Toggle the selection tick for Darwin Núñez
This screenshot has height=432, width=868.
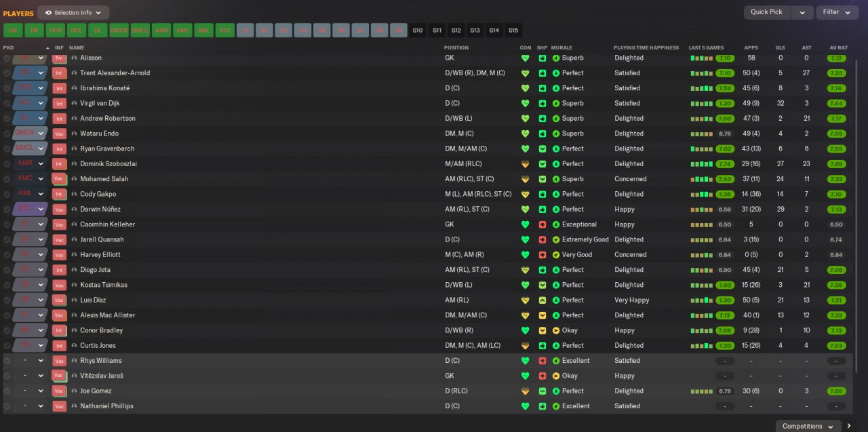(7, 210)
